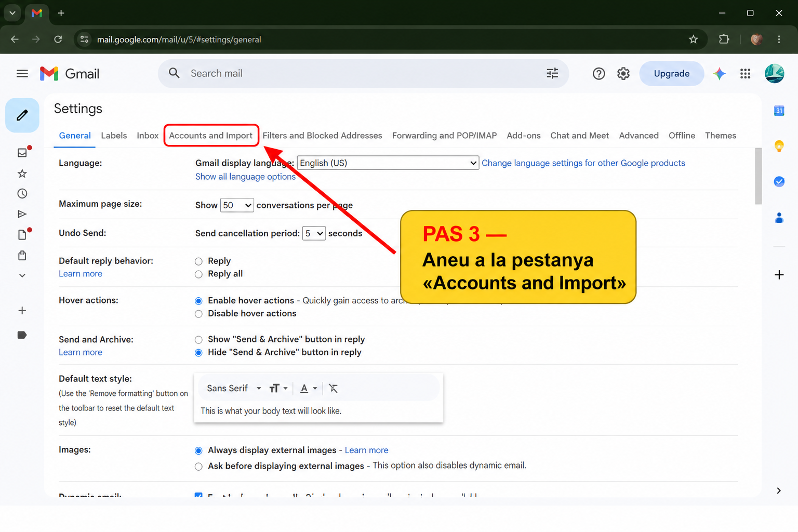
Task: Choose Show "Send & Archive" button option
Action: [x=198, y=340]
